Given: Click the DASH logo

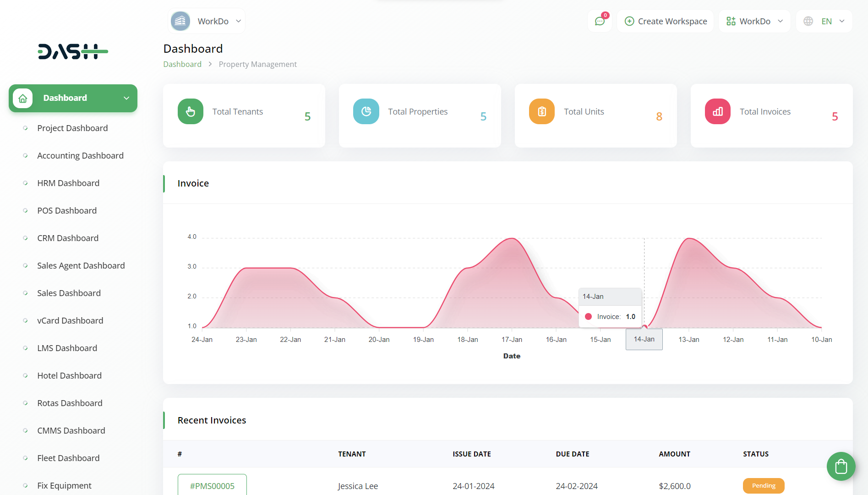Looking at the screenshot, I should 73,52.
